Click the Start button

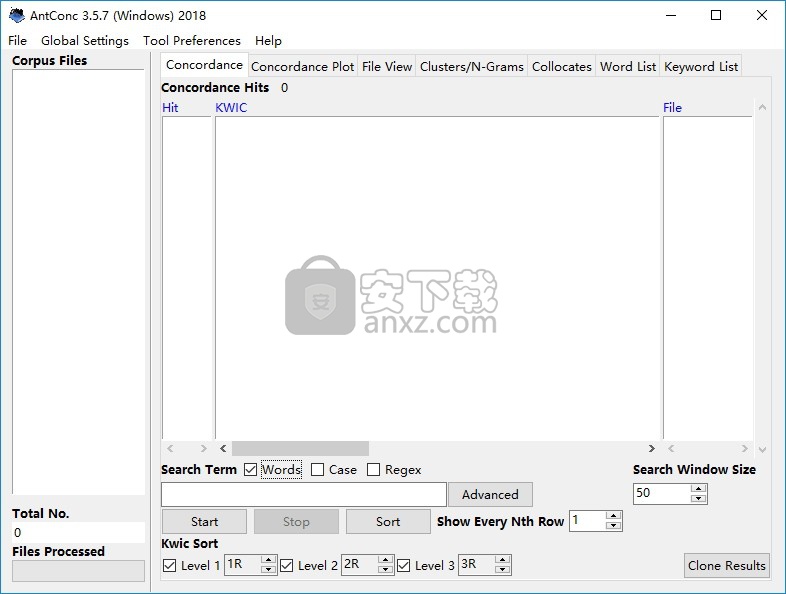[x=204, y=522]
